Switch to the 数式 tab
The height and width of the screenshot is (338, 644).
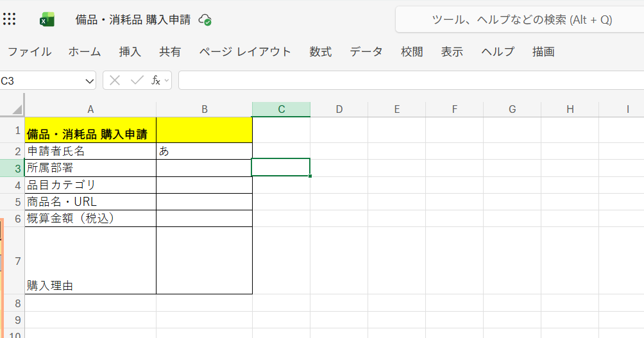[x=320, y=52]
